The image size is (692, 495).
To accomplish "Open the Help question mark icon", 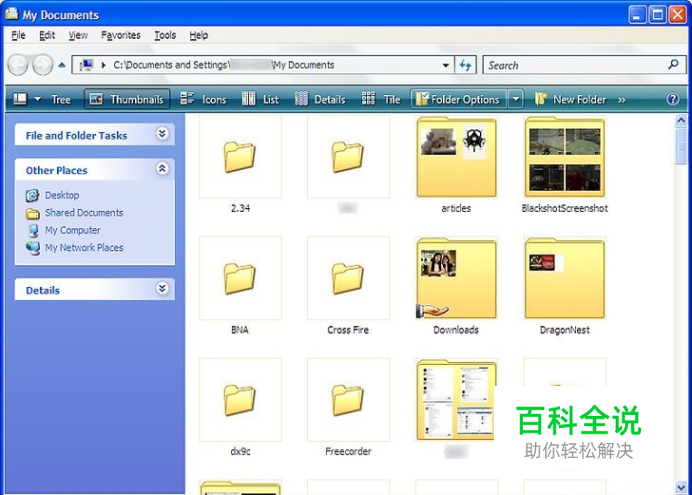I will pyautogui.click(x=673, y=99).
